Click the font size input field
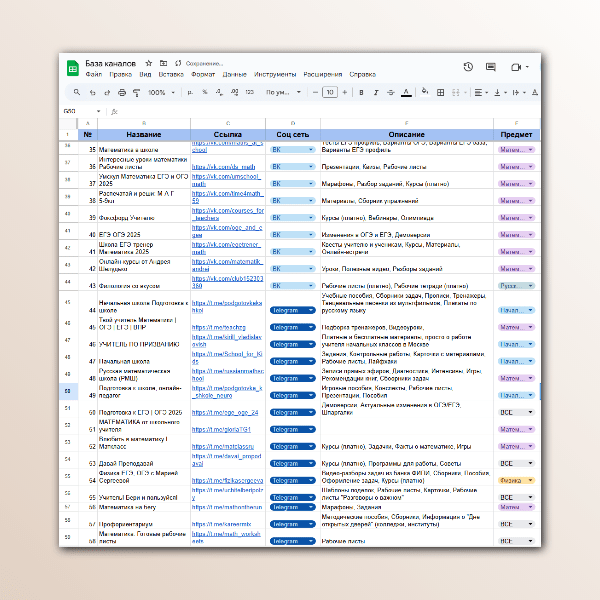This screenshot has height=600, width=600. 330,92
